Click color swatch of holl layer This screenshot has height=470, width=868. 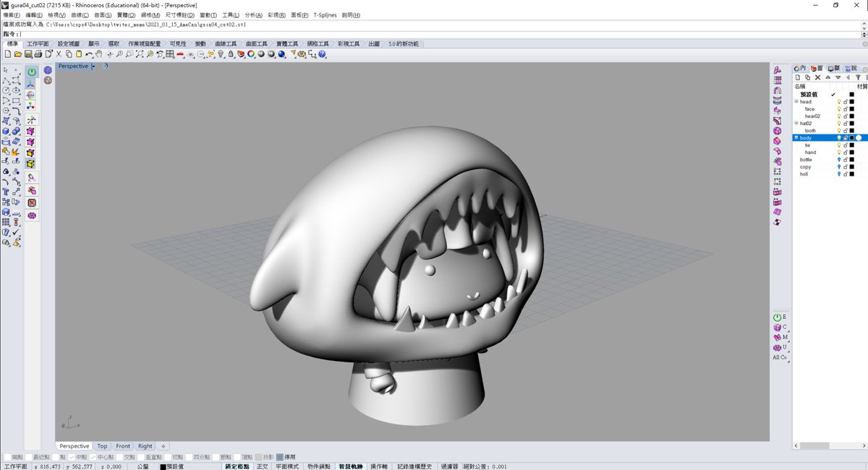click(x=851, y=174)
